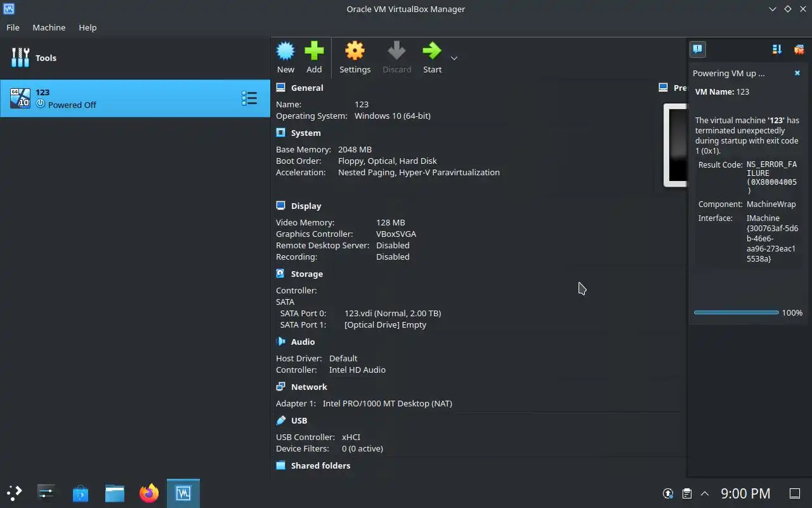Click the VirtualBox taskbar entry

pyautogui.click(x=183, y=493)
